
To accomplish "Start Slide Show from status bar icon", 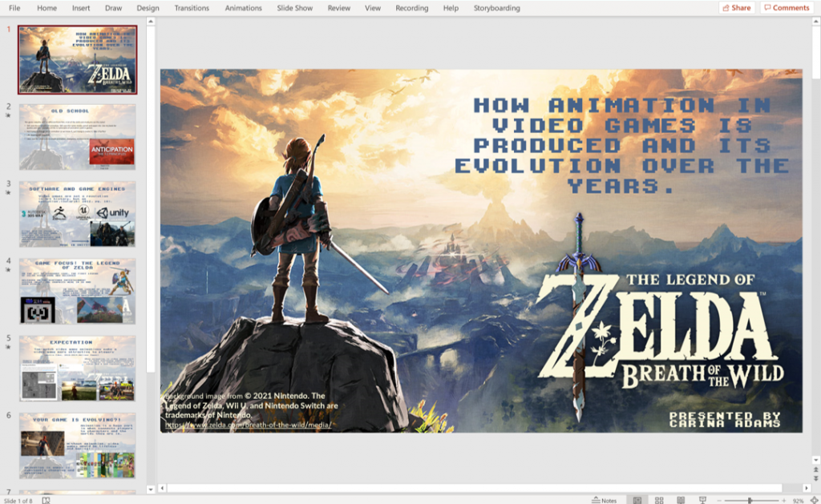I will tap(702, 500).
